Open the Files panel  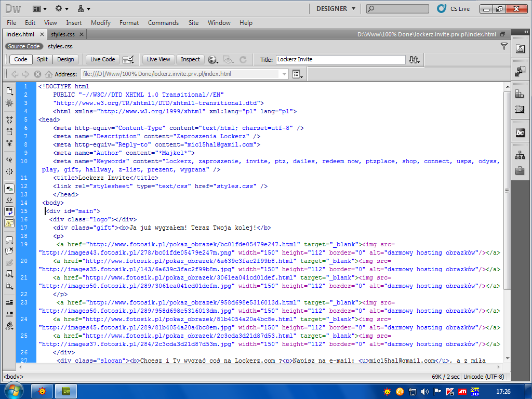(520, 155)
